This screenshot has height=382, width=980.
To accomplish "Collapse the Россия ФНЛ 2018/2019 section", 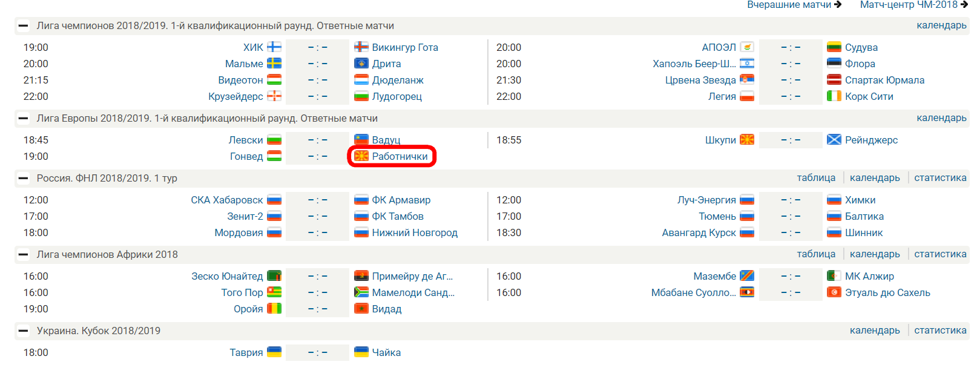I will (x=23, y=179).
